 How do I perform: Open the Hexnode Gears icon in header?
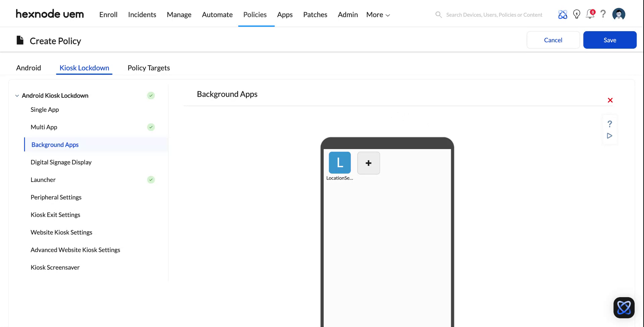562,14
